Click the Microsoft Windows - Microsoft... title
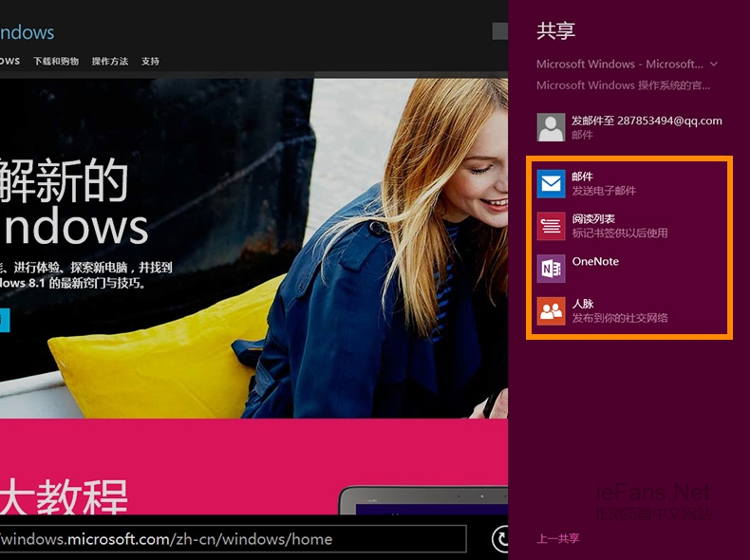Viewport: 750px width, 560px height. (x=619, y=64)
